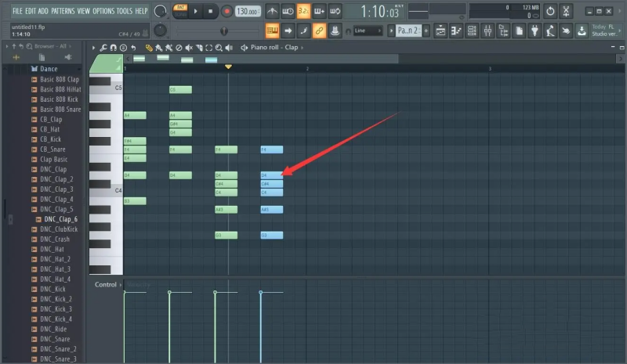This screenshot has width=627, height=364.
Task: Open the PATTERNS menu
Action: pyautogui.click(x=63, y=11)
